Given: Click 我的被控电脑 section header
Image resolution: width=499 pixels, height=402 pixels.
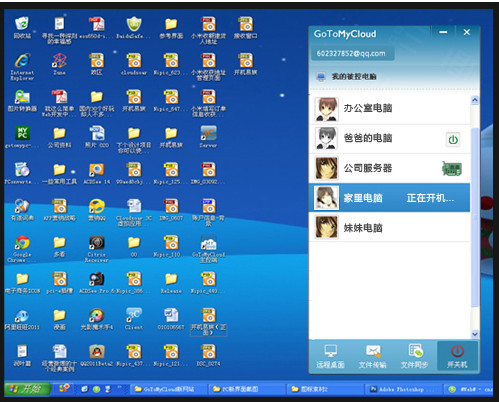Looking at the screenshot, I should point(354,77).
